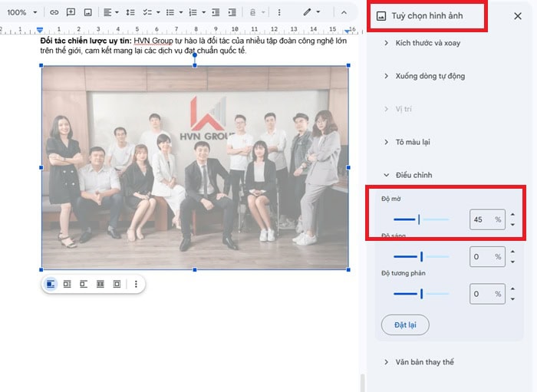Select the Behind text image option
The image size is (537, 392).
coord(100,284)
